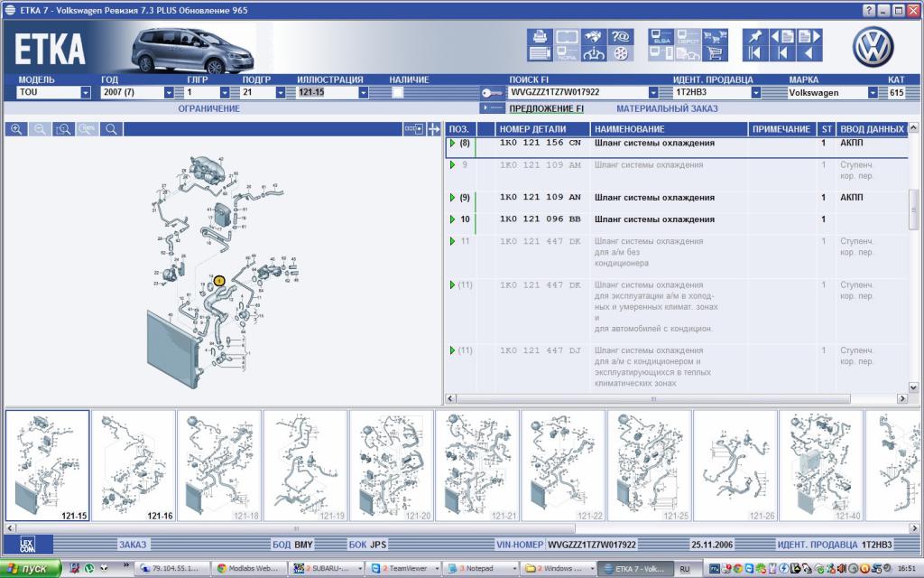Click the thumbnail strip layout icon
Viewport: 924px width, 578px height.
point(413,129)
